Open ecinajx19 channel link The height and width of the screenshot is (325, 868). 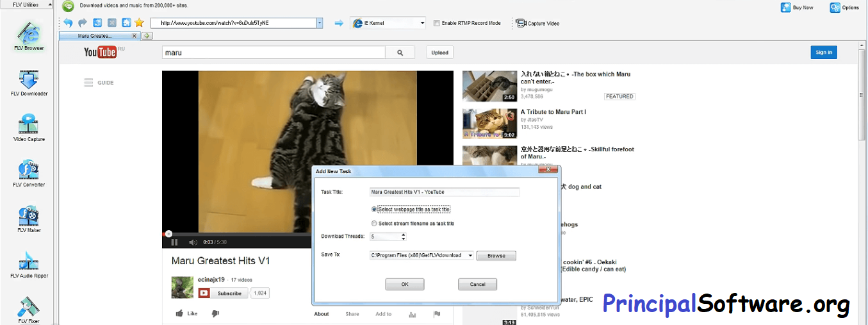[211, 279]
